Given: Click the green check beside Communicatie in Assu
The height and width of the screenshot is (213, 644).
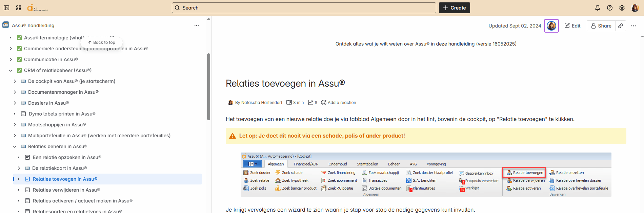Looking at the screenshot, I should pyautogui.click(x=19, y=59).
